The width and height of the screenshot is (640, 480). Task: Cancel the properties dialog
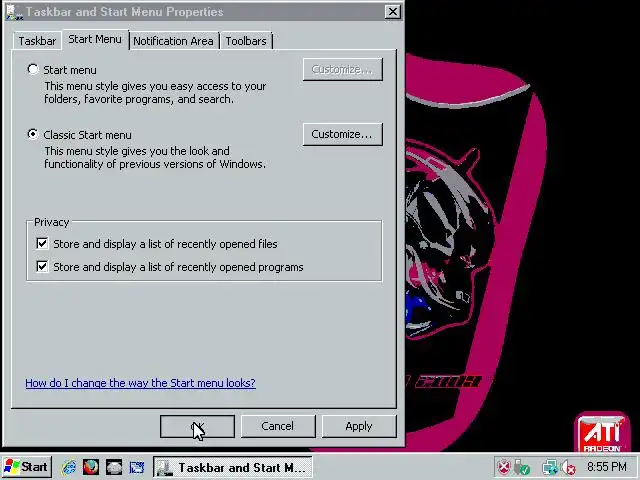pyautogui.click(x=278, y=426)
